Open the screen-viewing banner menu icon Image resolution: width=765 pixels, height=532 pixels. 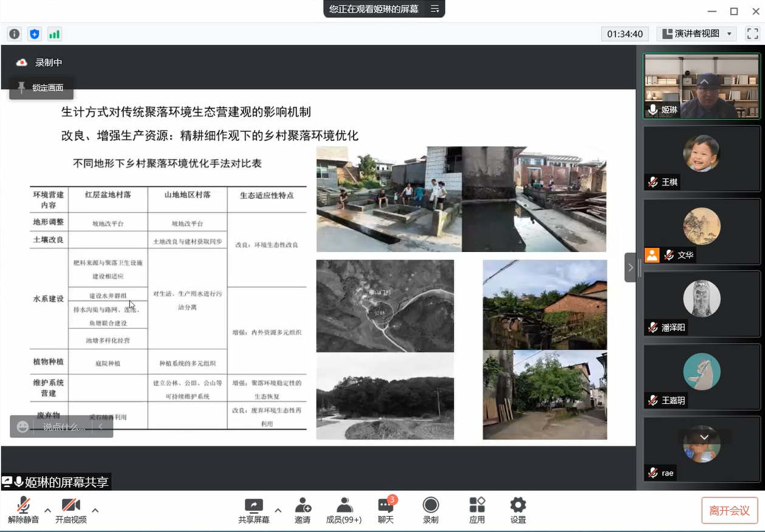434,9
